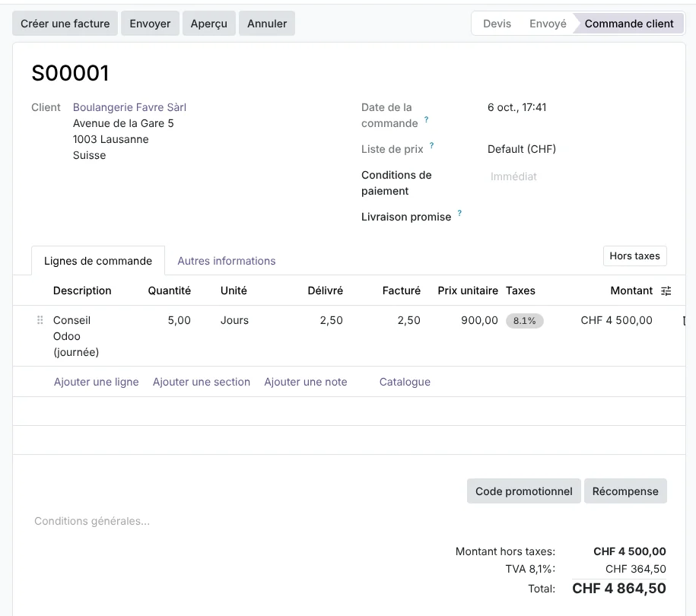This screenshot has width=696, height=616.
Task: Click the 8.1% tax tag
Action: (525, 320)
